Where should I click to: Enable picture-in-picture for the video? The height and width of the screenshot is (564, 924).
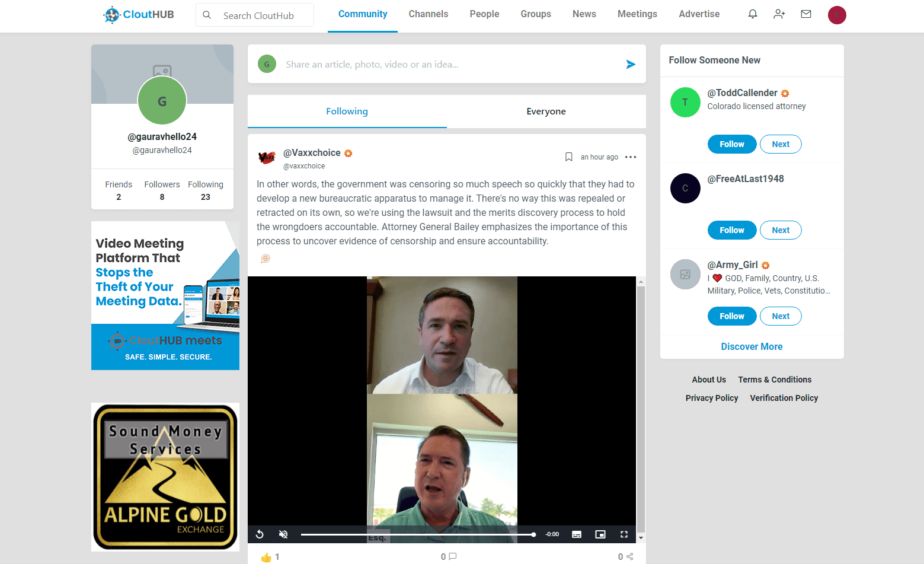point(600,534)
